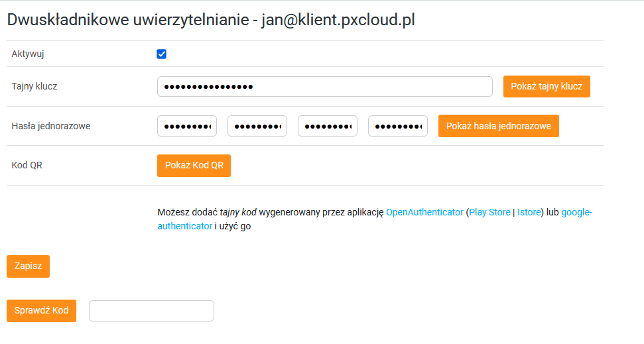Click the Aktywuj label text
Viewport: 644px width, 344px height.
tap(28, 54)
